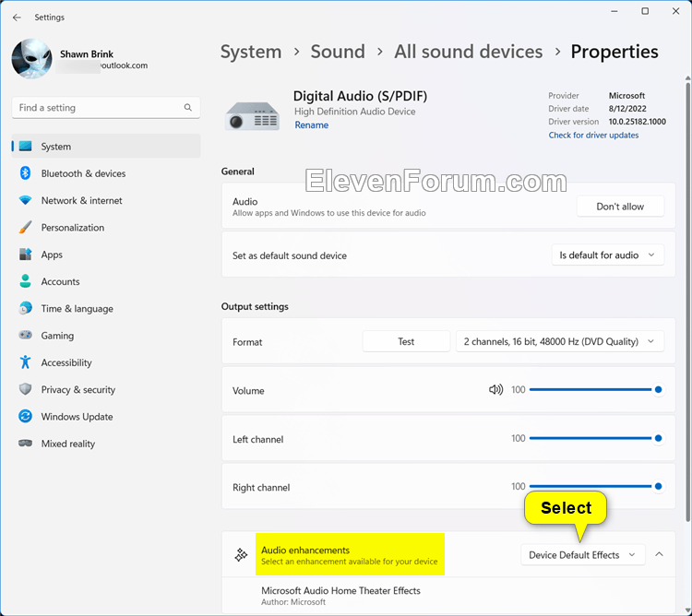The image size is (692, 616).
Task: Rename the Digital Audio device
Action: (x=312, y=124)
